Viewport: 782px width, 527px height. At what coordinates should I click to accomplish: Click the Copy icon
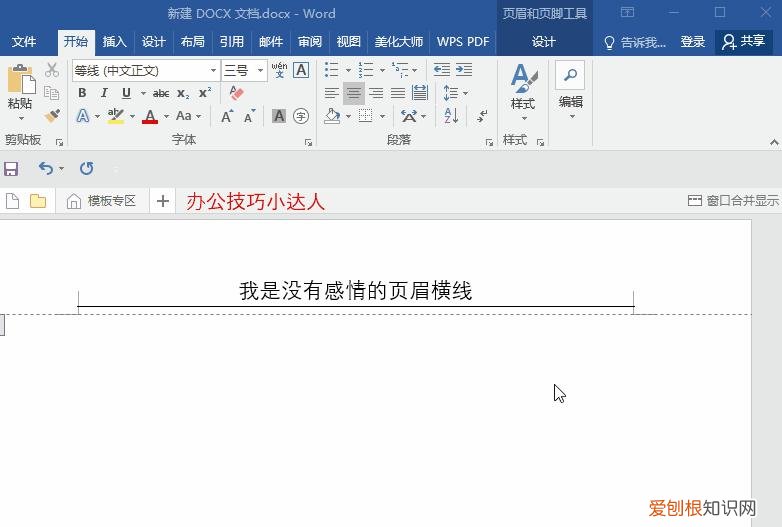click(52, 93)
